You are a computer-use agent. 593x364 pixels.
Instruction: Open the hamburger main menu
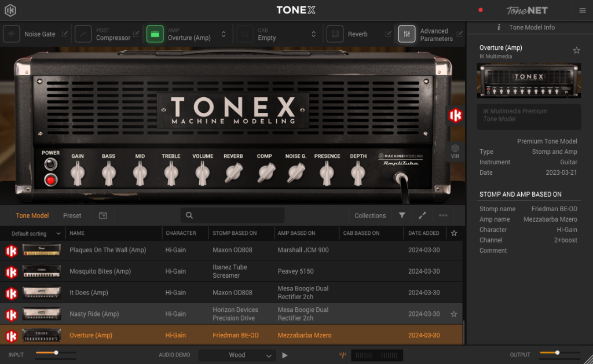583,10
